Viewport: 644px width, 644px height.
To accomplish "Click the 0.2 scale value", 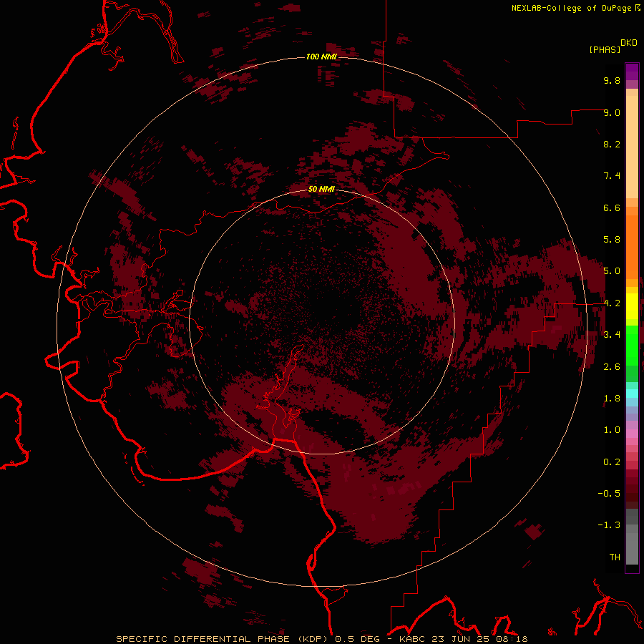I will (x=612, y=462).
